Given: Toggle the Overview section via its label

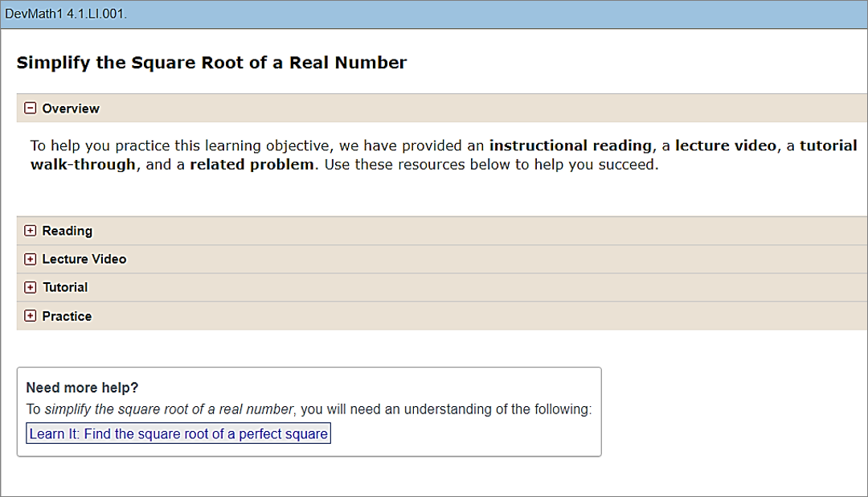Looking at the screenshot, I should pos(71,109).
